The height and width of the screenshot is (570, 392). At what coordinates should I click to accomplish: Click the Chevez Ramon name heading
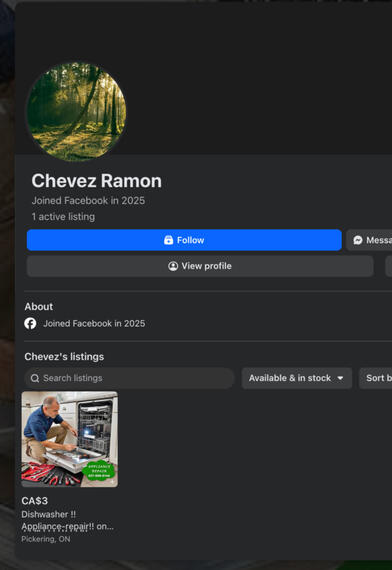point(96,181)
